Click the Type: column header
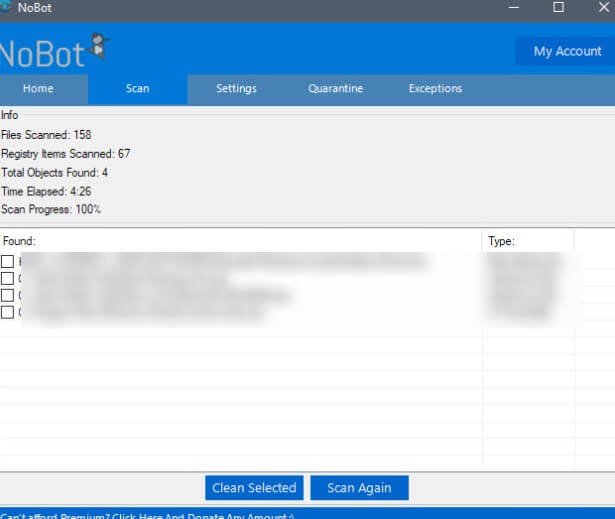Viewport: 615px width, 519px height. pos(528,241)
